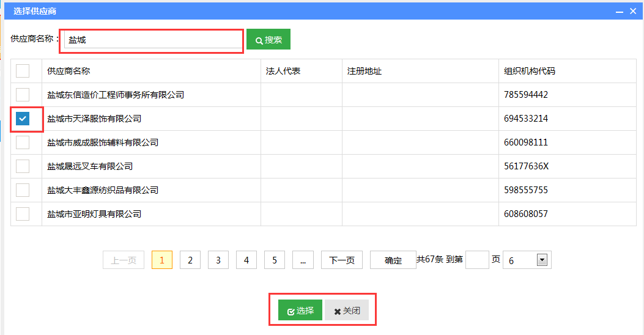Click 下一页 next page button
This screenshot has height=335, width=644.
coord(342,260)
